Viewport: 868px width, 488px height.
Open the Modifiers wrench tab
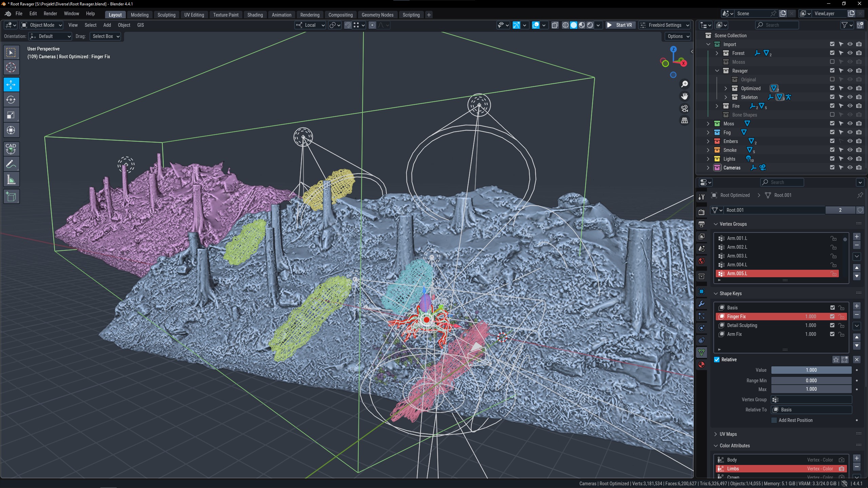(702, 304)
